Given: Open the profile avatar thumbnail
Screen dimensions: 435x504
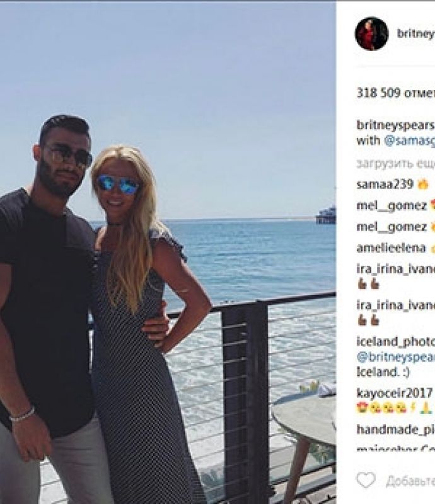Looking at the screenshot, I should pyautogui.click(x=371, y=34).
